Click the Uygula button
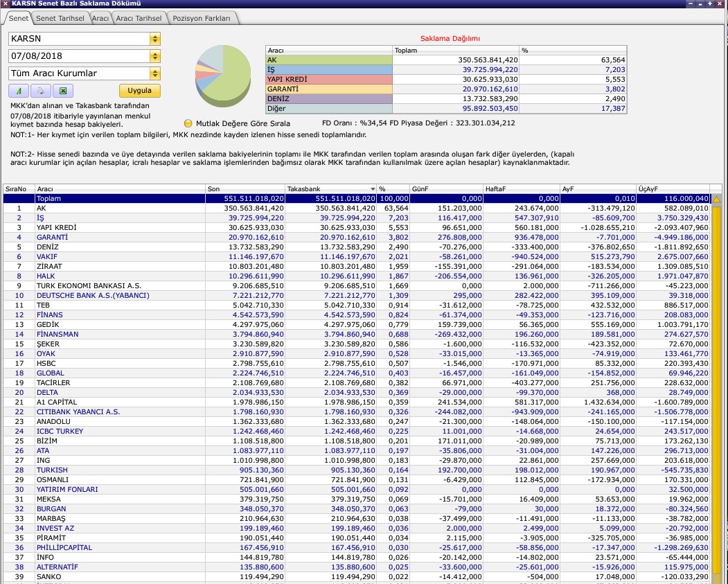728x584 pixels. [x=140, y=91]
